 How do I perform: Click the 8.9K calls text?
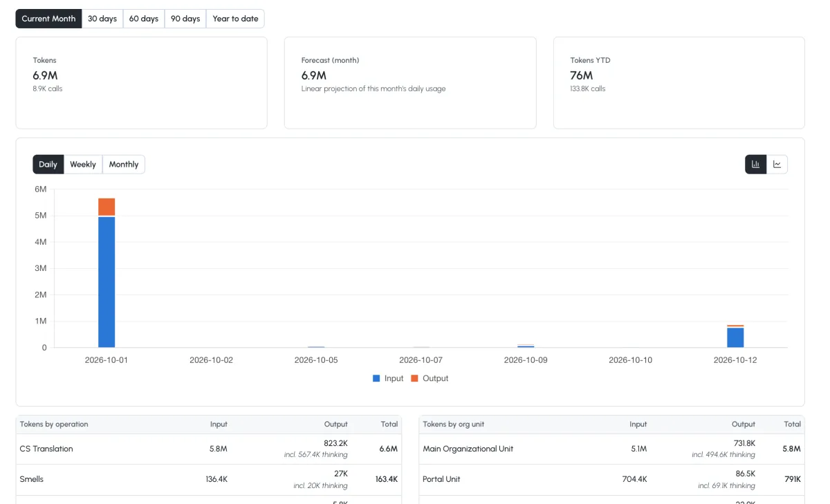[48, 88]
